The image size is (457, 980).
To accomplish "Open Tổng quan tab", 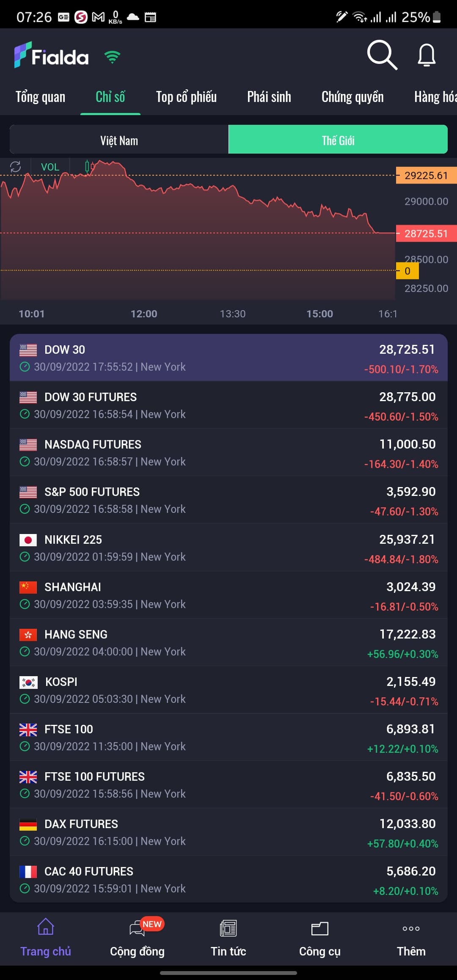I will click(40, 97).
